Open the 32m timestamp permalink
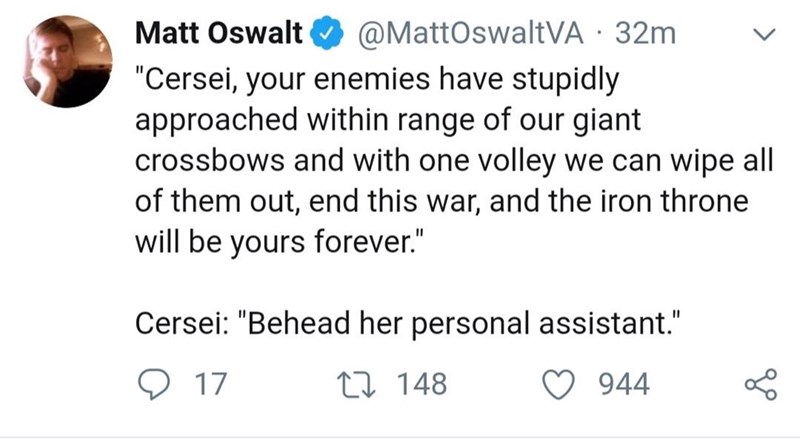800x442 pixels. pos(645,34)
